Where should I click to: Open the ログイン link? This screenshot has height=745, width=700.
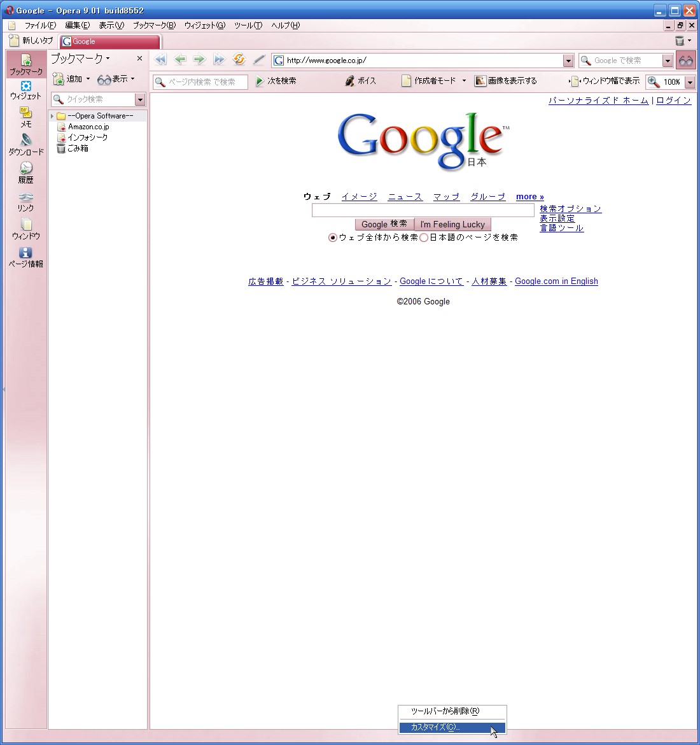pos(673,100)
